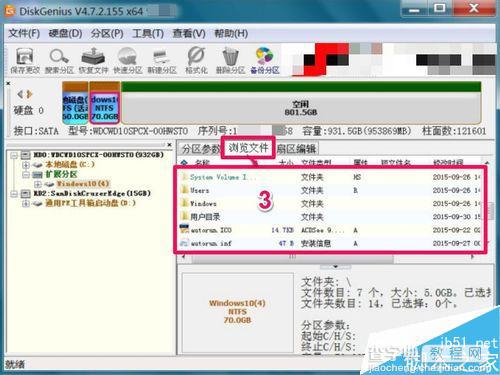Expand the 通用PE工具箱启动盘 tree node
This screenshot has height=375, width=500.
point(26,203)
